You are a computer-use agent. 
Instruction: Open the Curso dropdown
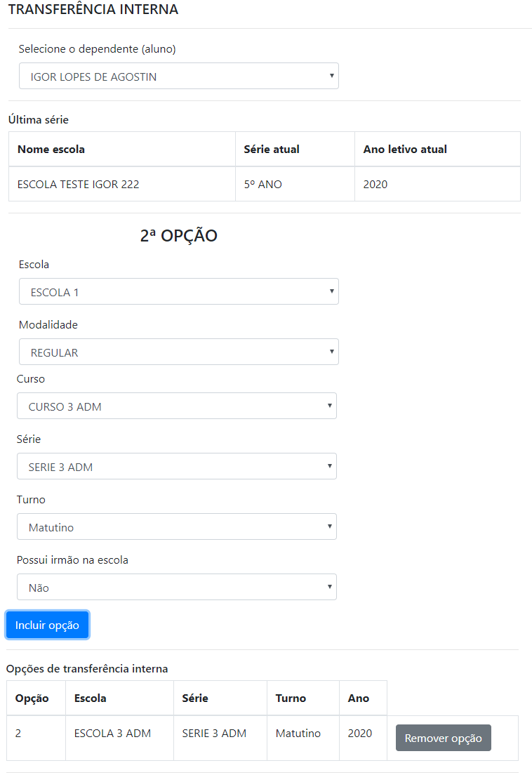(x=176, y=406)
